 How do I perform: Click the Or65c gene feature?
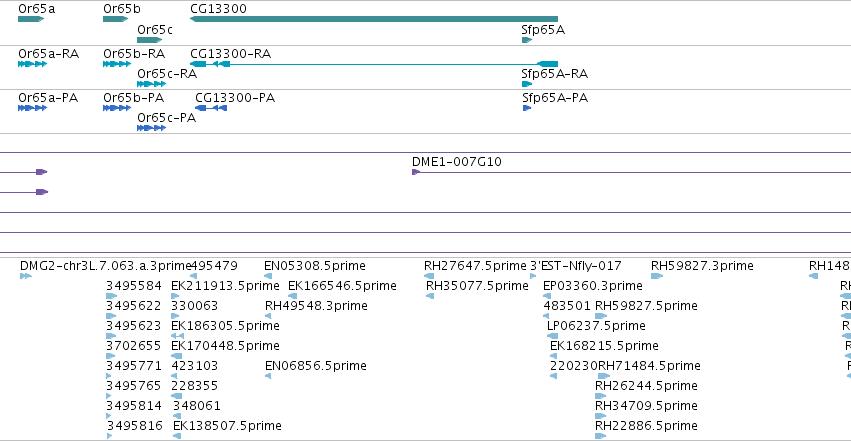point(150,40)
